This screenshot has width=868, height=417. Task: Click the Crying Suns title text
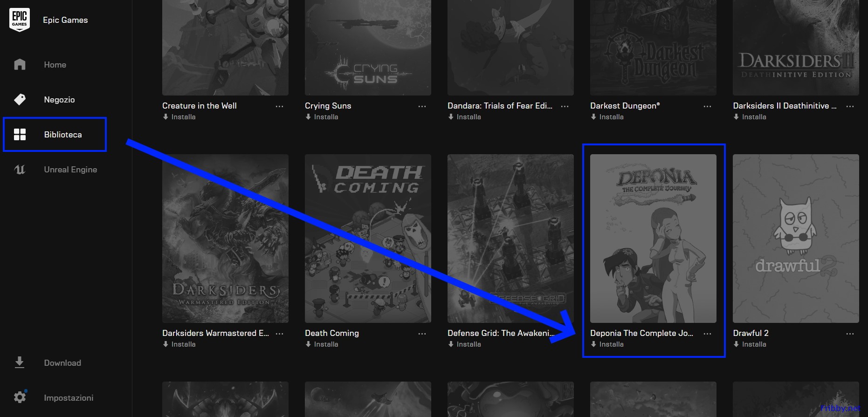[x=328, y=106]
